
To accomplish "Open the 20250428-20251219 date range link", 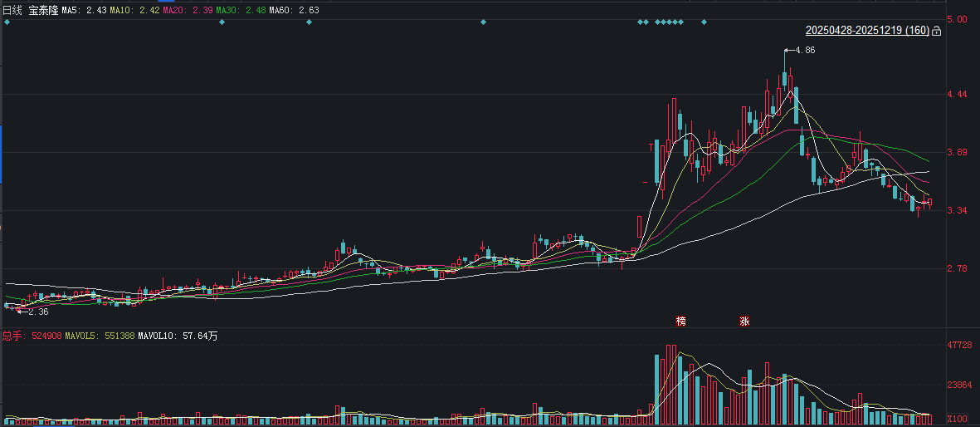I will coord(867,31).
